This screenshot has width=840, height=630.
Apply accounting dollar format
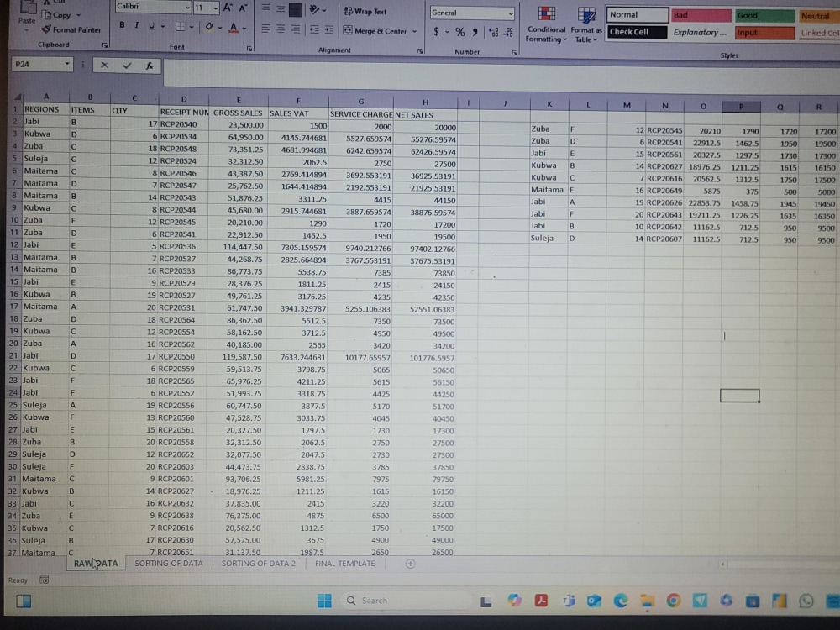point(436,32)
